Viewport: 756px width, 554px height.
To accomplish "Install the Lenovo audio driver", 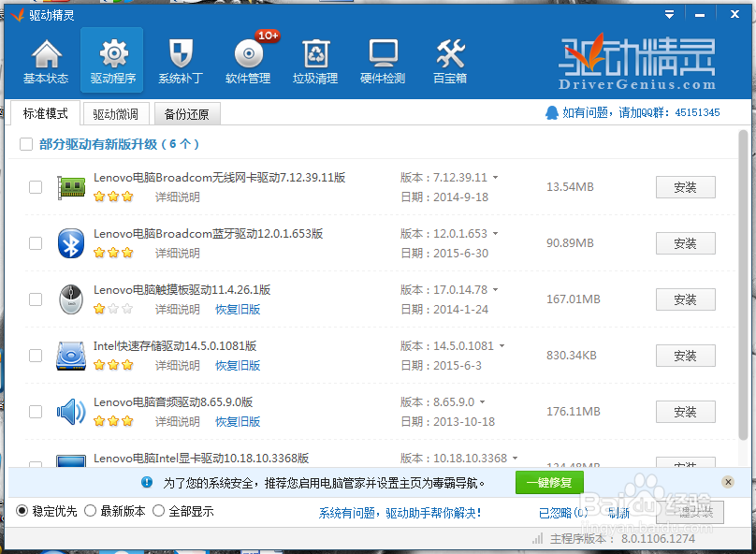I will click(x=685, y=412).
